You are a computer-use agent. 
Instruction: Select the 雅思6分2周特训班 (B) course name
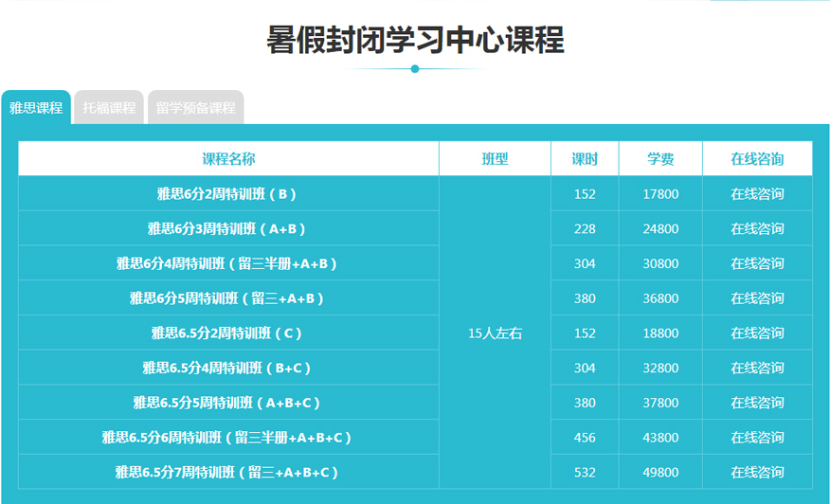tap(227, 194)
